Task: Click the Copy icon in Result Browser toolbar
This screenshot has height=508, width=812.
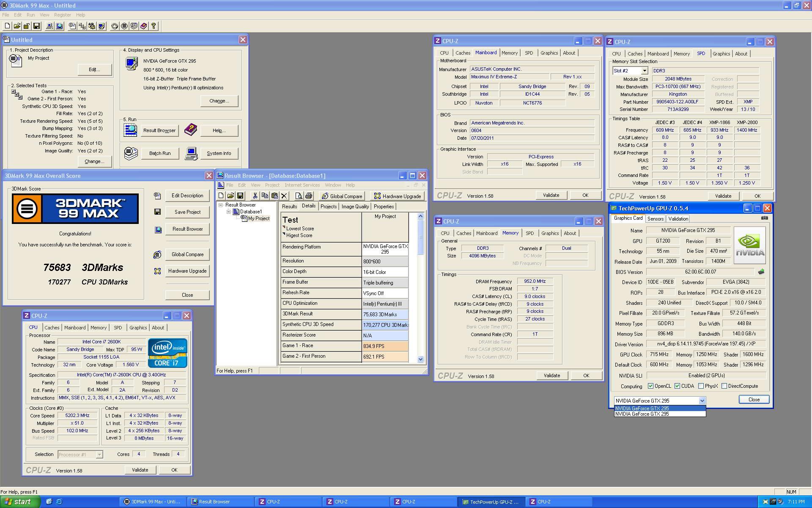Action: (x=265, y=196)
